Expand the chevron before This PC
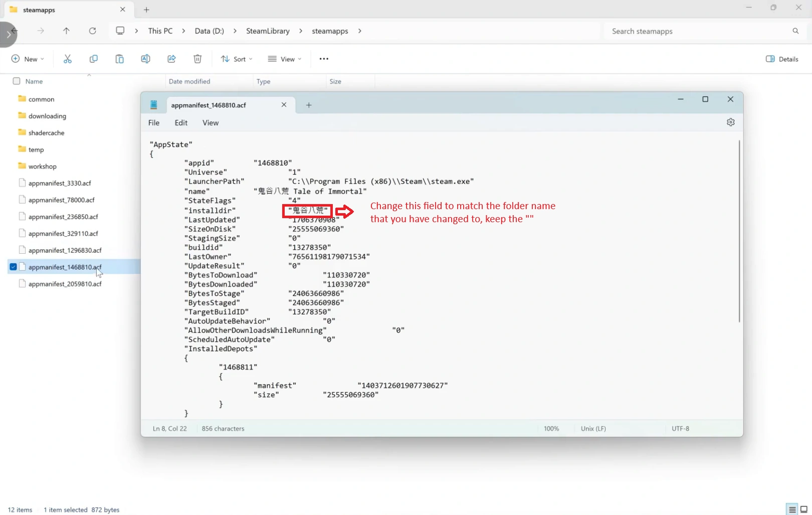 point(136,31)
